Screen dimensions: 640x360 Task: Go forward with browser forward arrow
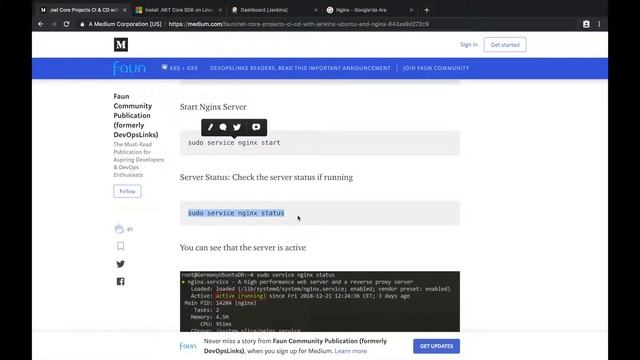[x=53, y=24]
